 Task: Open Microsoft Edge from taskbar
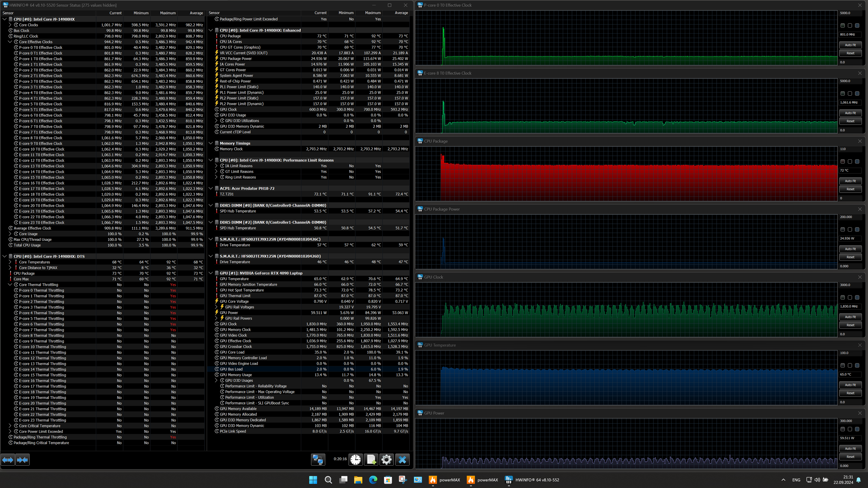point(373,480)
